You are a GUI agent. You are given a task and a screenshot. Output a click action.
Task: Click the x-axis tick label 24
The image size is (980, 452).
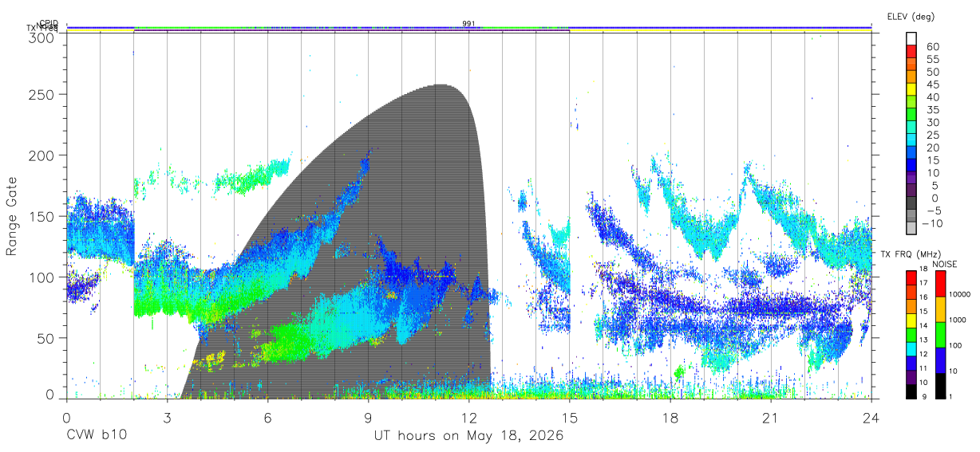tap(871, 418)
